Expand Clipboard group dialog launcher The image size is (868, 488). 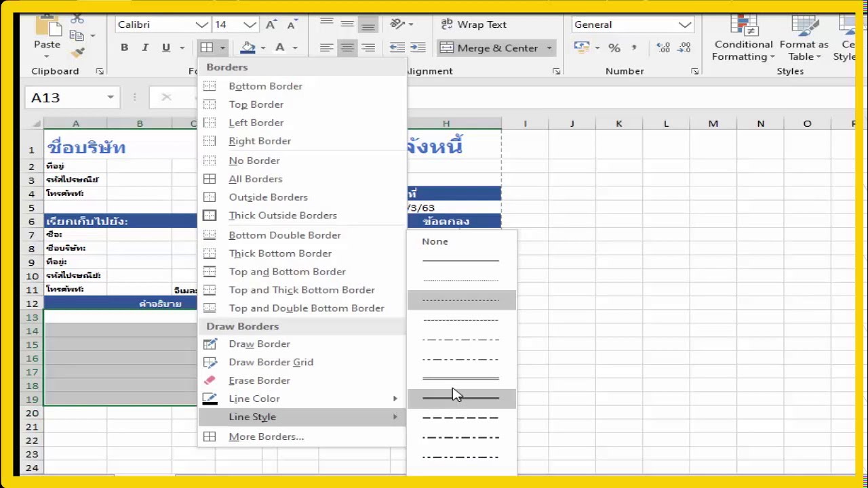(x=100, y=71)
